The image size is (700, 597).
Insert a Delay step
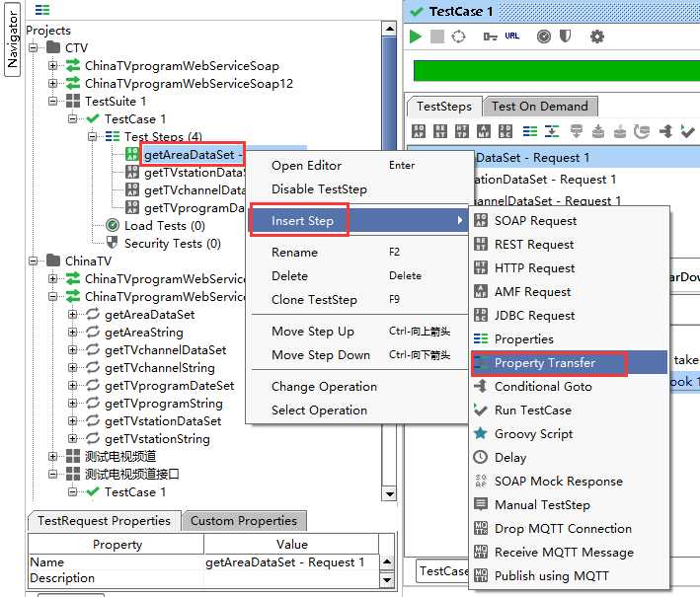pyautogui.click(x=570, y=457)
